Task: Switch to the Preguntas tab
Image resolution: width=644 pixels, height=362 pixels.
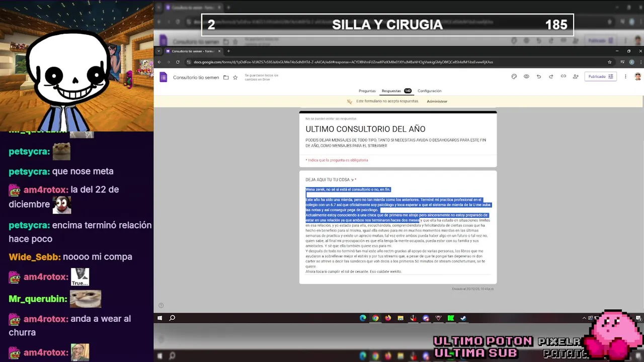Action: (x=367, y=91)
